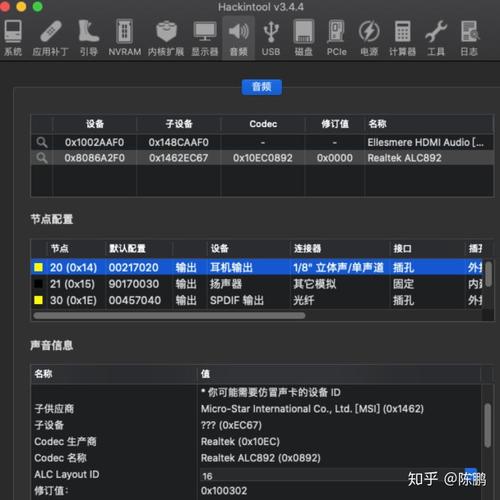Open the 应用补丁 (Patch) toolbar section
The image size is (500, 500).
click(51, 37)
